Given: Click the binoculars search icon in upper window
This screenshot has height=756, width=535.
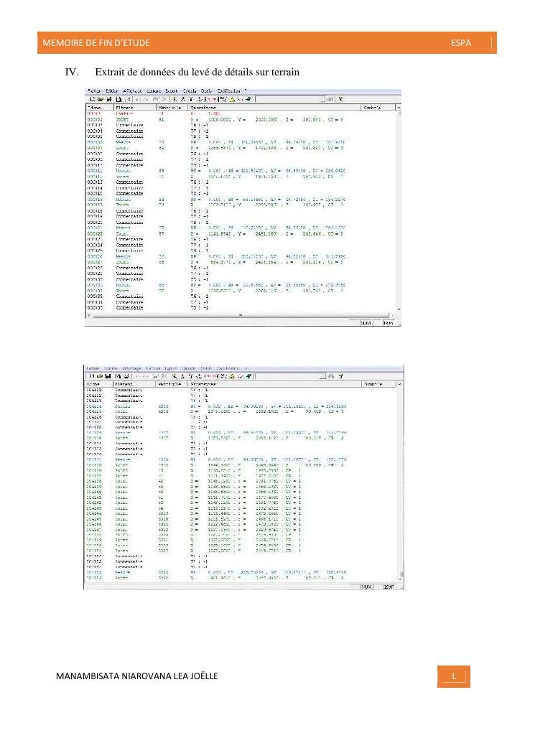Looking at the screenshot, I should 330,99.
